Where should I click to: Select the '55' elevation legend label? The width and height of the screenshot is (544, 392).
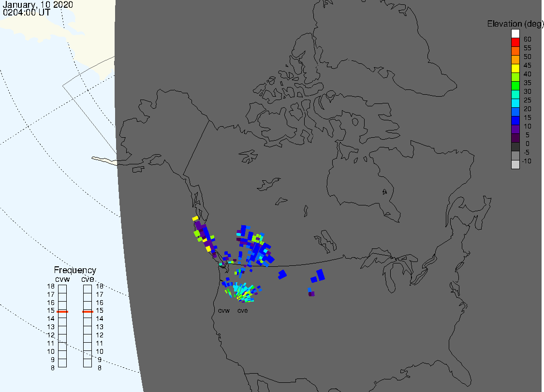[528, 48]
